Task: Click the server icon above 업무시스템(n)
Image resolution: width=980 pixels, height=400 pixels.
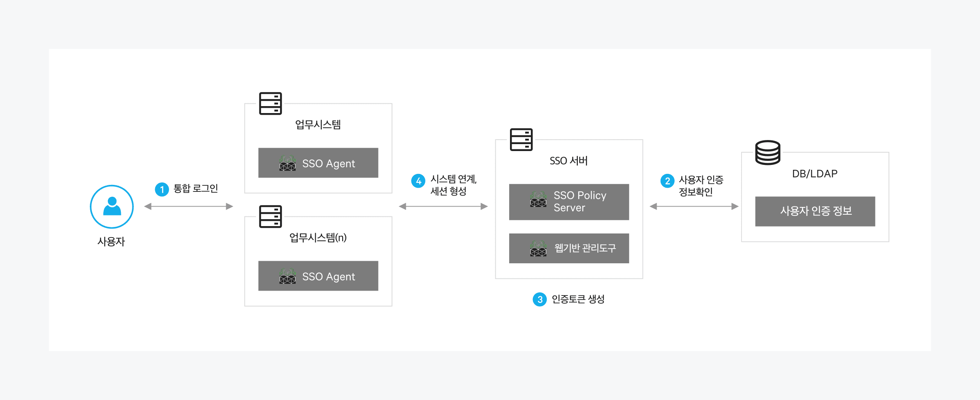Action: pyautogui.click(x=270, y=216)
